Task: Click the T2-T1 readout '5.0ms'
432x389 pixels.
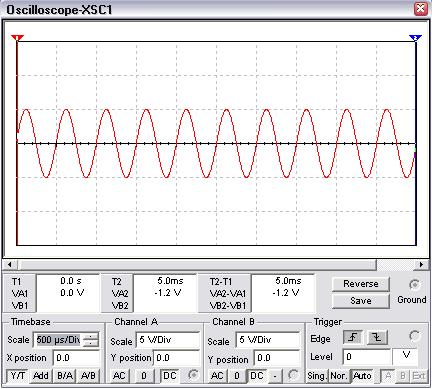Action: (288, 281)
